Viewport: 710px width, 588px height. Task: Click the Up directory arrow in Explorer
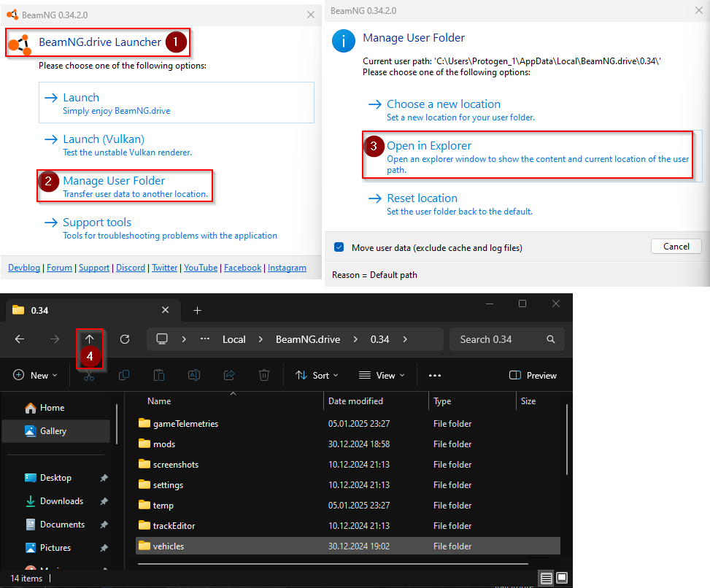(90, 339)
